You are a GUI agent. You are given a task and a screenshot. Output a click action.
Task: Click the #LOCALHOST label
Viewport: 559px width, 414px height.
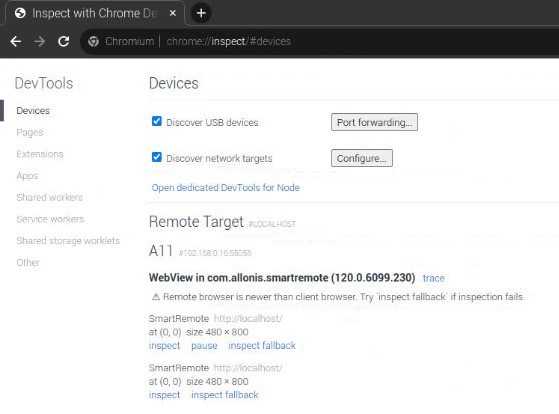(272, 224)
